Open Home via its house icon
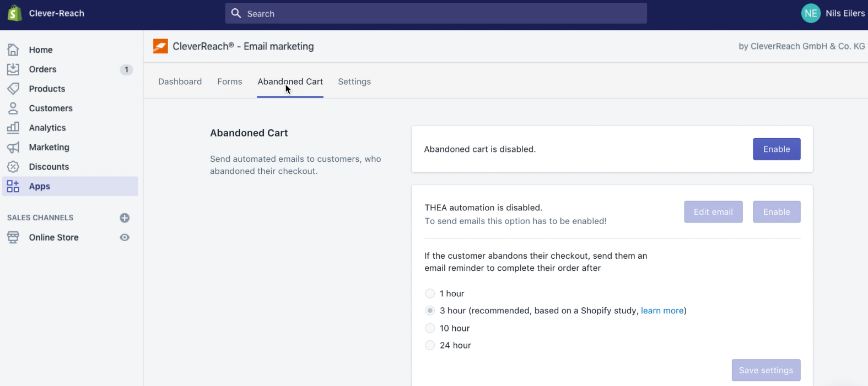The height and width of the screenshot is (386, 868). coord(13,50)
